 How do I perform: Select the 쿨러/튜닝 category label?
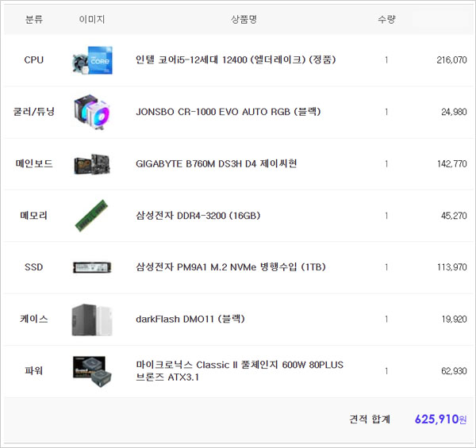tap(34, 112)
